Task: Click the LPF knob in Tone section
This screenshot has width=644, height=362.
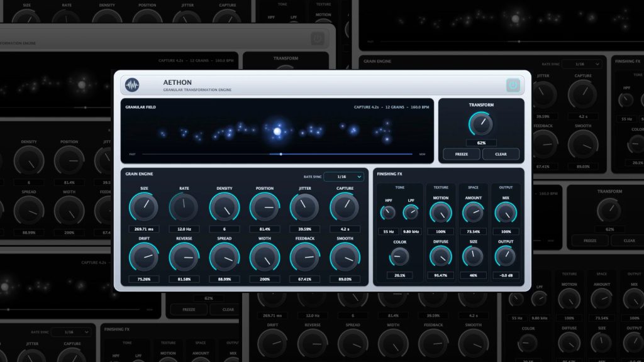Action: point(411,212)
